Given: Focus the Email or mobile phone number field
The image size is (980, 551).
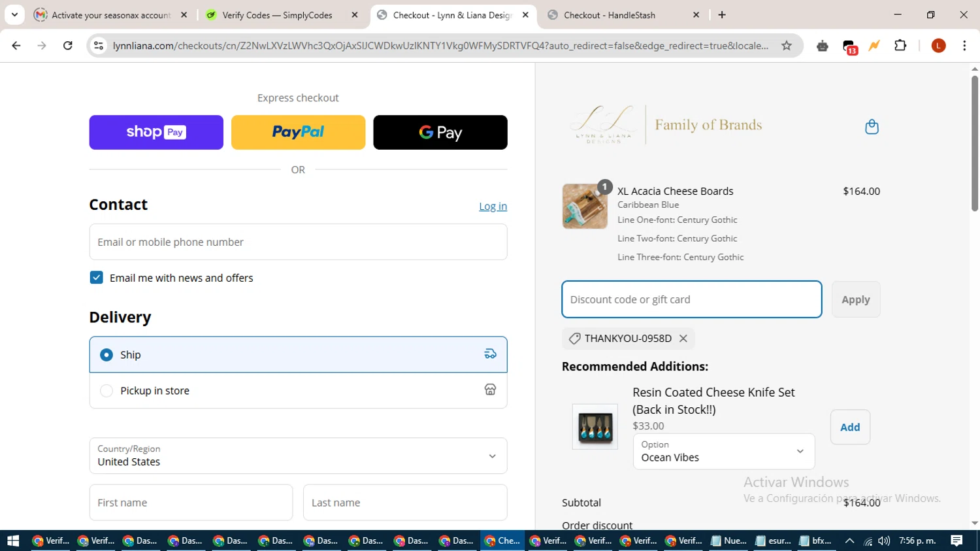Looking at the screenshot, I should [x=298, y=242].
